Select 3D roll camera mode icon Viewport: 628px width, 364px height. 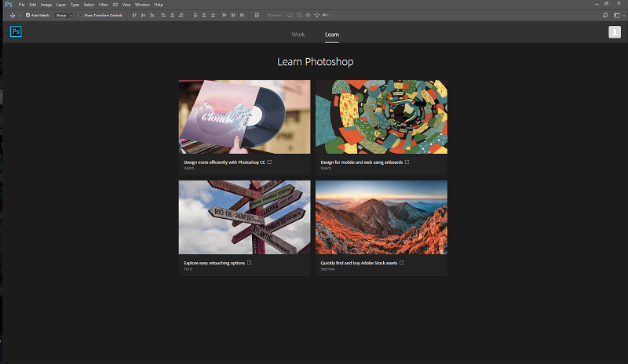tap(299, 15)
